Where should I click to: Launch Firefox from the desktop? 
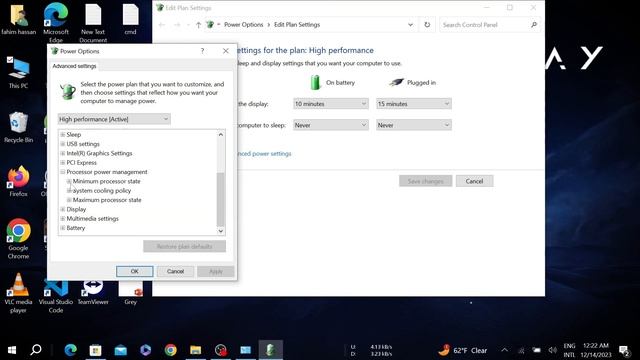pyautogui.click(x=18, y=181)
